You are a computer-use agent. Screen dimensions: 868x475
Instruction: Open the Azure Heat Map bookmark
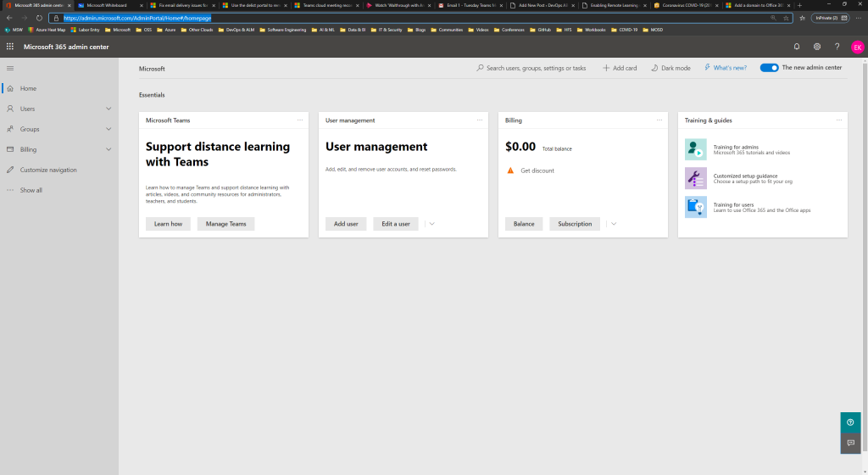pos(47,30)
